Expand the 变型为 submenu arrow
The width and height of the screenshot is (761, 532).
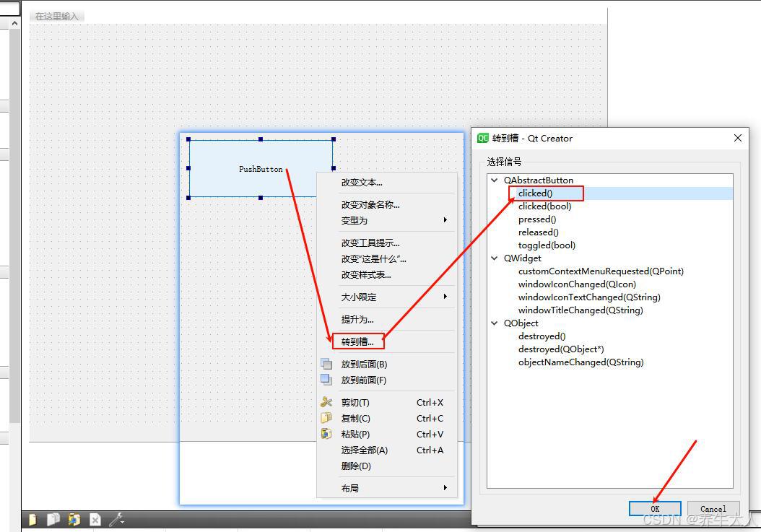coord(445,220)
